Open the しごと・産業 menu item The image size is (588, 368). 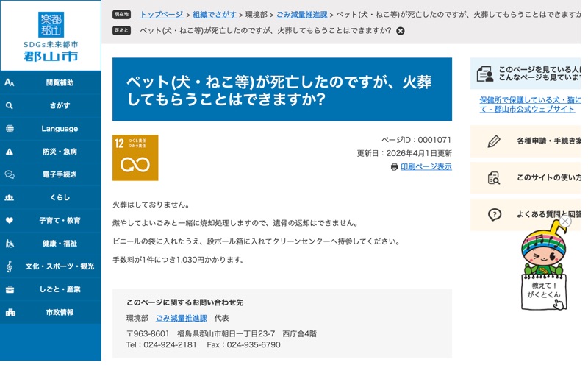tap(51, 289)
